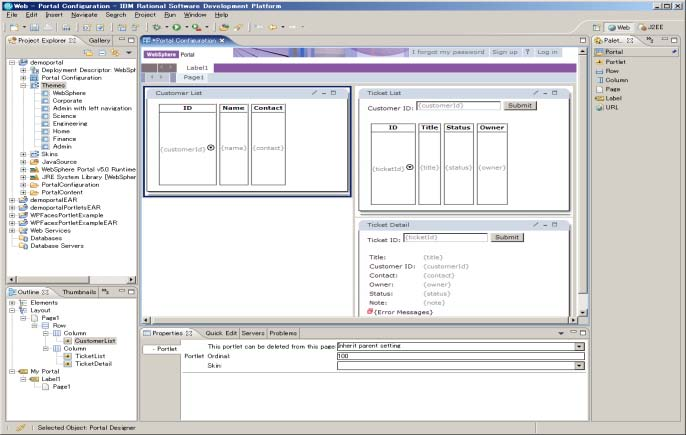
Task: Switch to the Quick Edit tab
Action: tap(221, 333)
